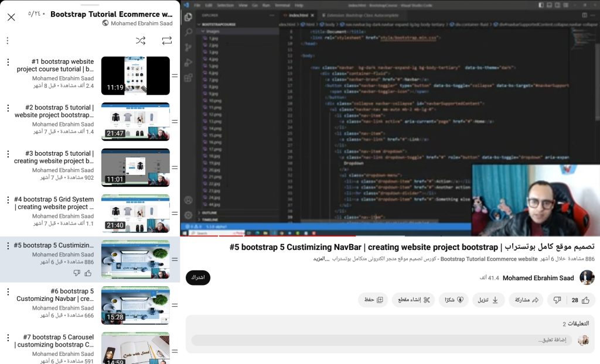
Task: Collapse the images folder in the Explorer
Action: (204, 31)
